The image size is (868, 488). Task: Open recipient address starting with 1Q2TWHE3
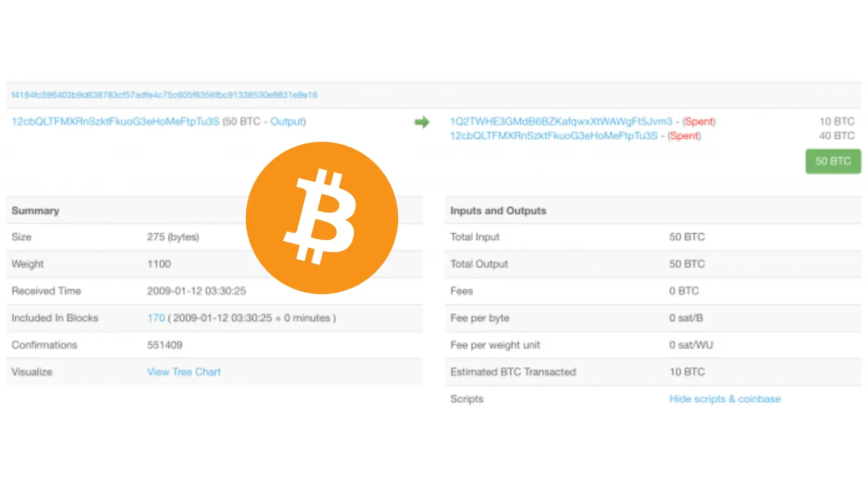[561, 121]
